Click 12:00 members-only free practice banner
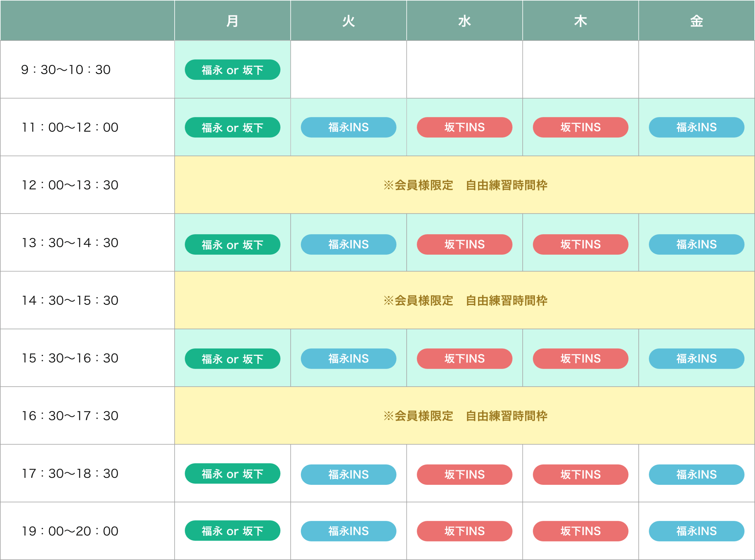This screenshot has height=560, width=755. pyautogui.click(x=465, y=185)
